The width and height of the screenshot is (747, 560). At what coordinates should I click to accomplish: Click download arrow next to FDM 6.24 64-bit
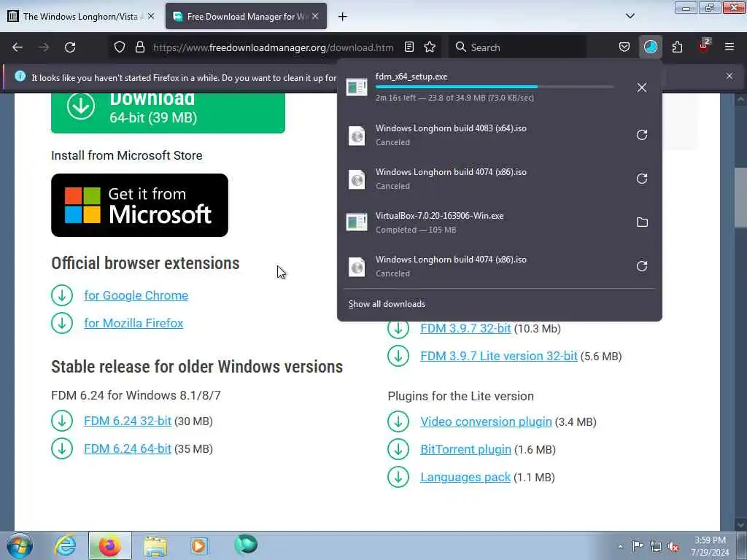coord(62,448)
